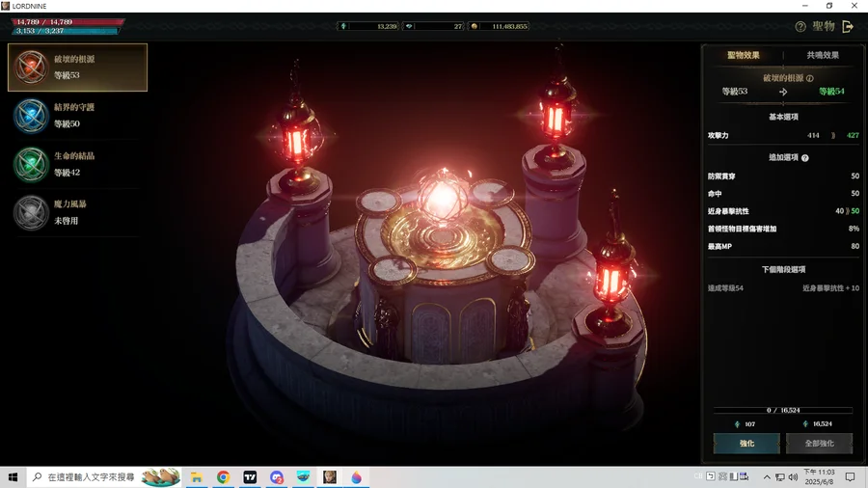The height and width of the screenshot is (488, 868).
Task: Open File Explorer from the taskbar
Action: [197, 477]
